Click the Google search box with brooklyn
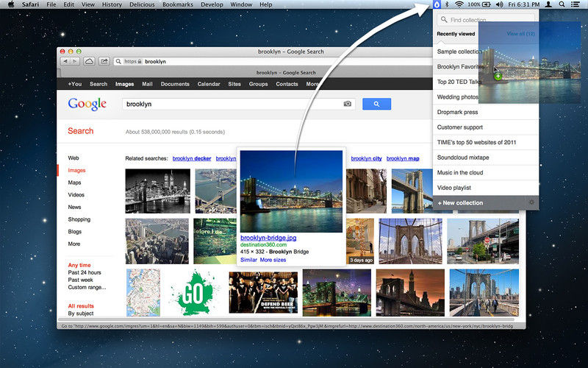Screen dimensions: 588x368 coord(237,104)
